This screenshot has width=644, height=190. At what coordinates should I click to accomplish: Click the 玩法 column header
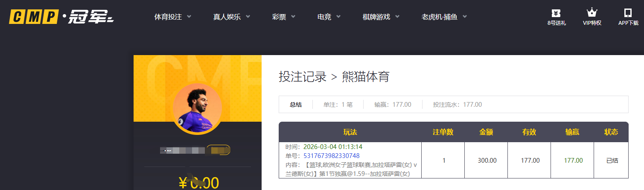click(x=350, y=132)
